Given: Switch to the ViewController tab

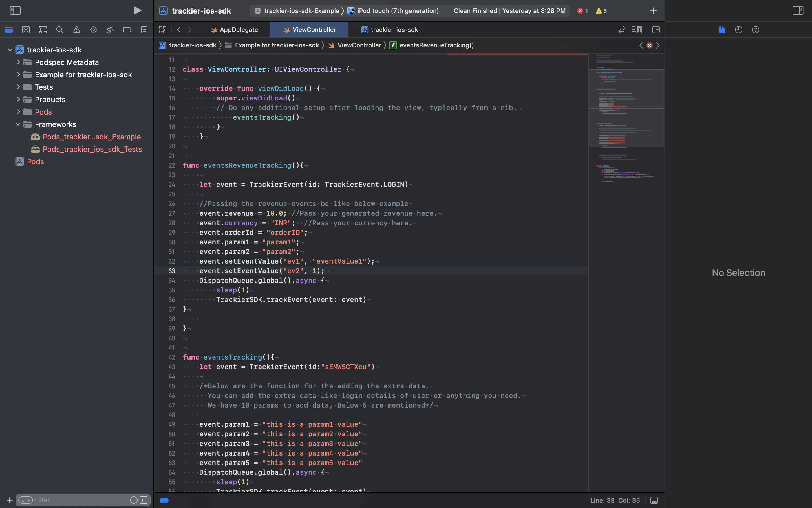Looking at the screenshot, I should pos(309,30).
